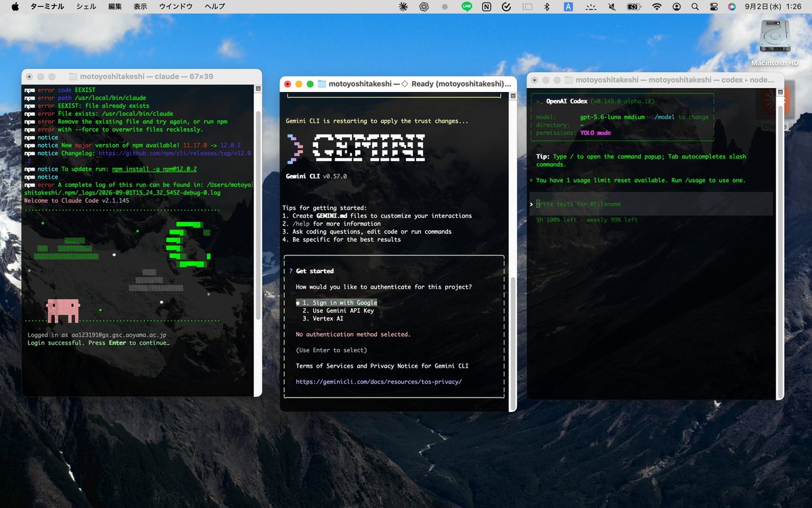Open the Notion menu bar icon

click(x=487, y=6)
